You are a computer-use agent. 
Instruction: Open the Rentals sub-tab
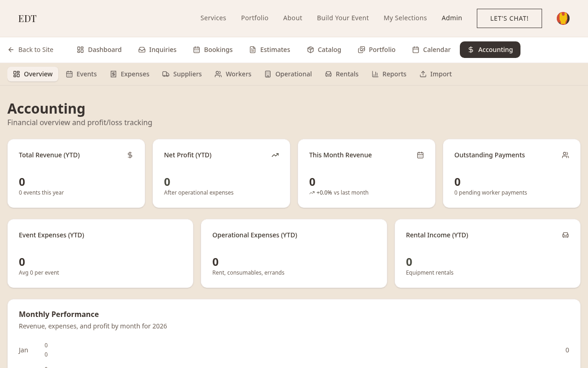point(342,74)
